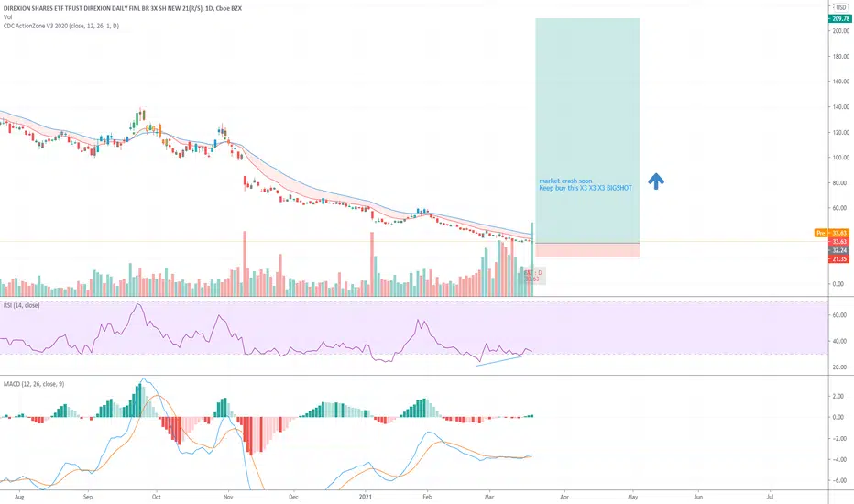Click the 21.35 red stop price label
Viewport: 854px width, 504px height.
click(839, 259)
